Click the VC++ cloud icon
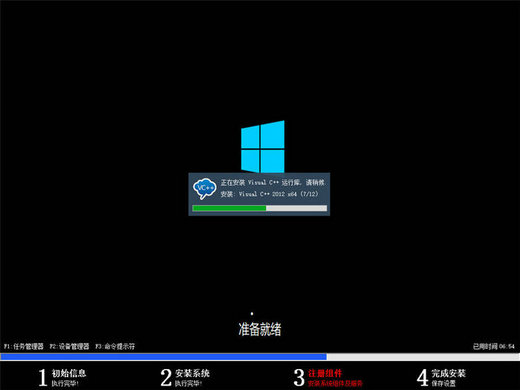The image size is (520, 390). coord(205,188)
